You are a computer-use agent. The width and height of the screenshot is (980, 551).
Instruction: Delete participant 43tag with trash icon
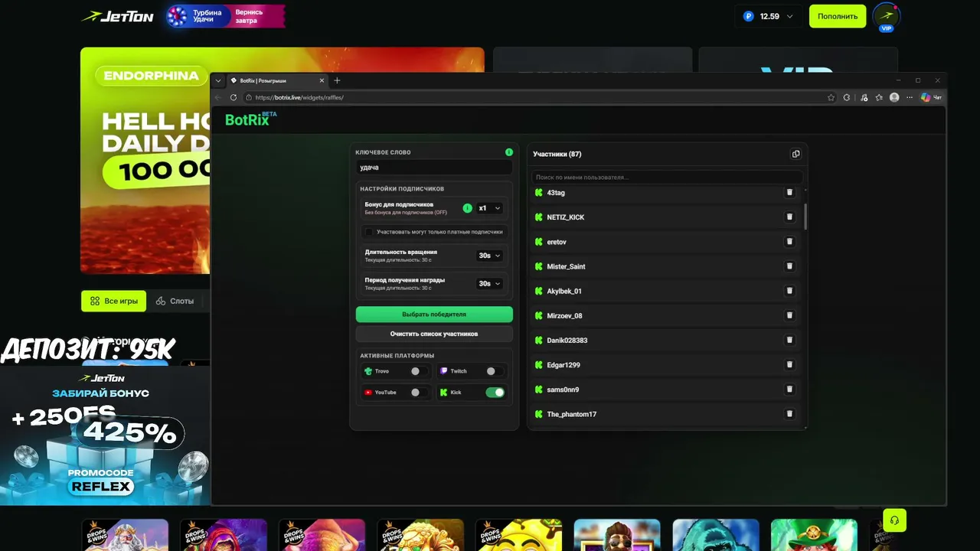click(x=789, y=193)
